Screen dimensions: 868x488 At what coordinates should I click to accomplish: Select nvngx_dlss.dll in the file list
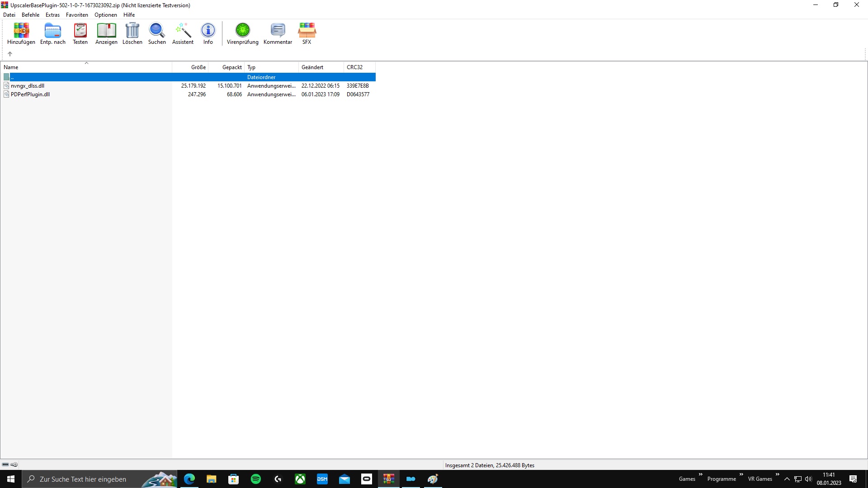tap(28, 86)
